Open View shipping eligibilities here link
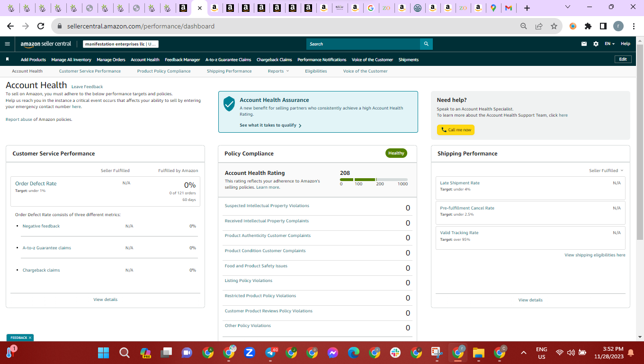Image resolution: width=644 pixels, height=364 pixels. [595, 255]
